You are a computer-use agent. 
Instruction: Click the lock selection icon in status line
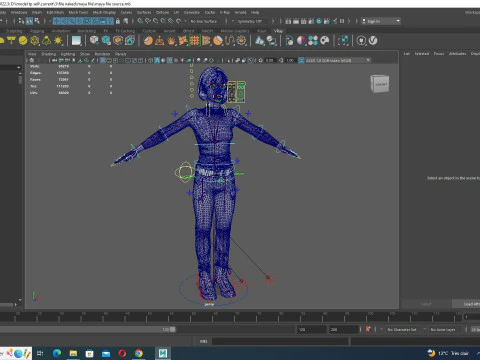118,21
